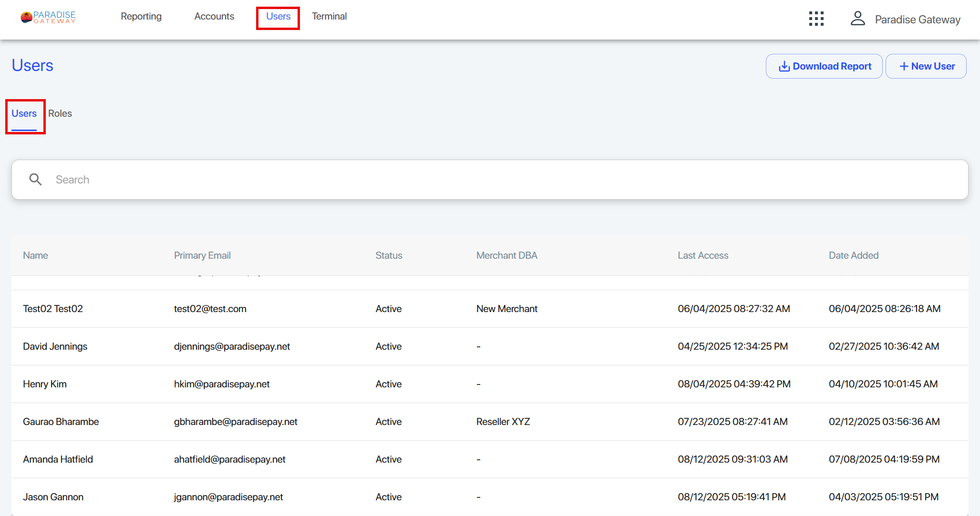Screen dimensions: 980x516
Task: Click last access 08/12/2025 05:19:41 PM
Action: [732, 497]
